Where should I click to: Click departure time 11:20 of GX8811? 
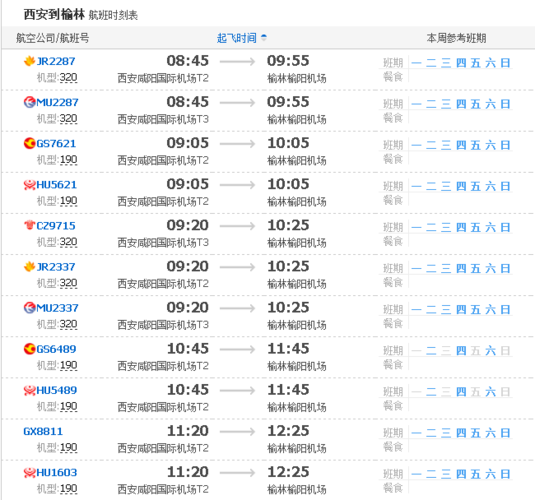187,431
